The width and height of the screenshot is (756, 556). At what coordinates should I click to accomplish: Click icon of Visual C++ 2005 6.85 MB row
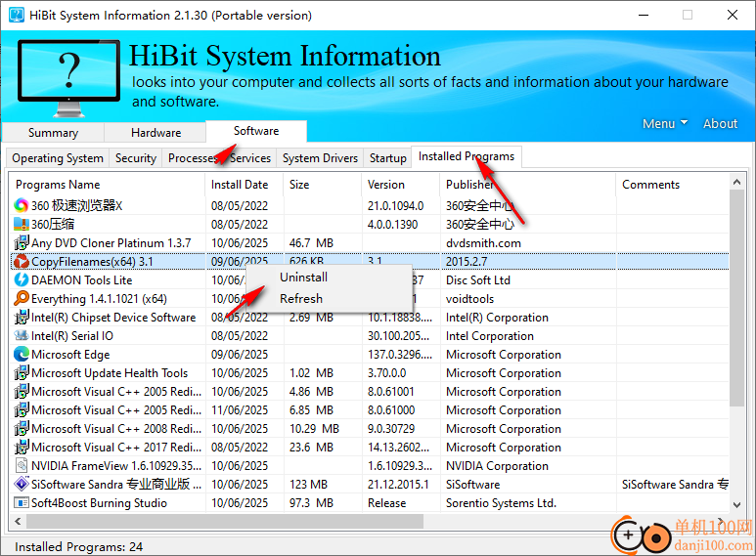pyautogui.click(x=22, y=410)
